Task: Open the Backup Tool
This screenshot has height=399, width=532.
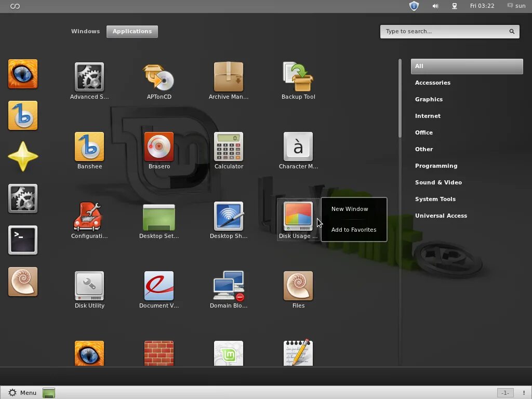Action: (298, 81)
